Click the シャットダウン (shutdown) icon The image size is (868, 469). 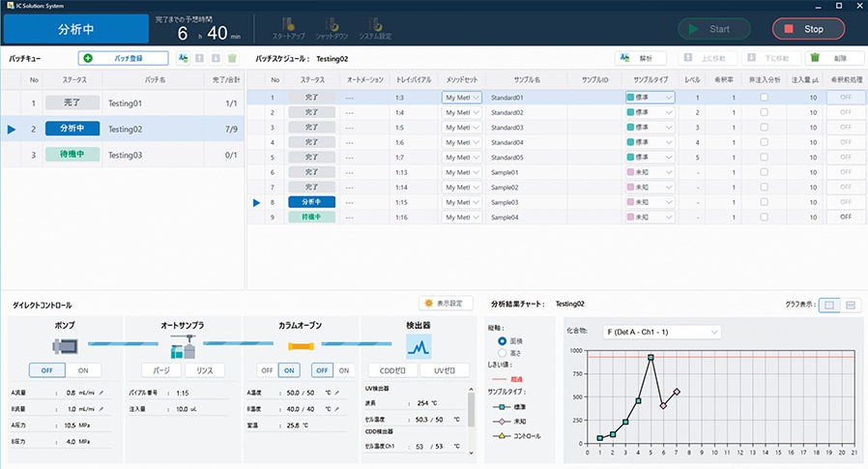[333, 23]
